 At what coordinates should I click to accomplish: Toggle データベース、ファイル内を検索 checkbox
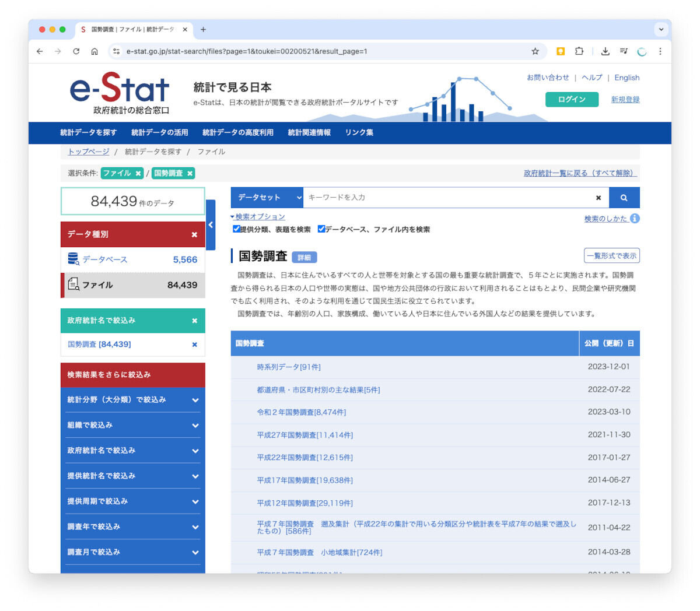(321, 229)
